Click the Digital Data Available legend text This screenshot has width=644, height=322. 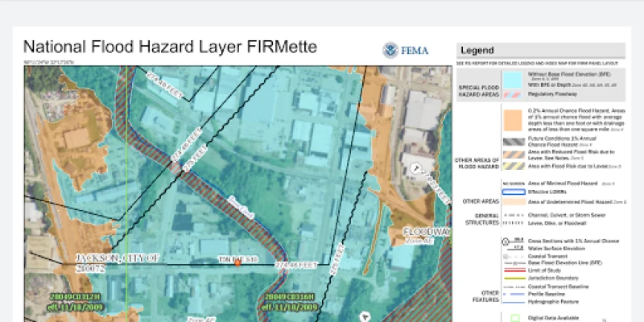tap(553, 318)
